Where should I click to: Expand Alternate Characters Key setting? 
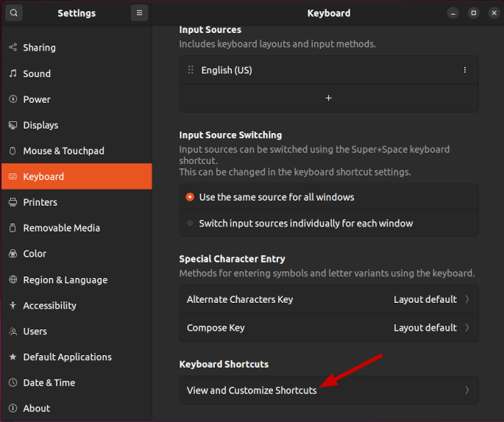328,299
